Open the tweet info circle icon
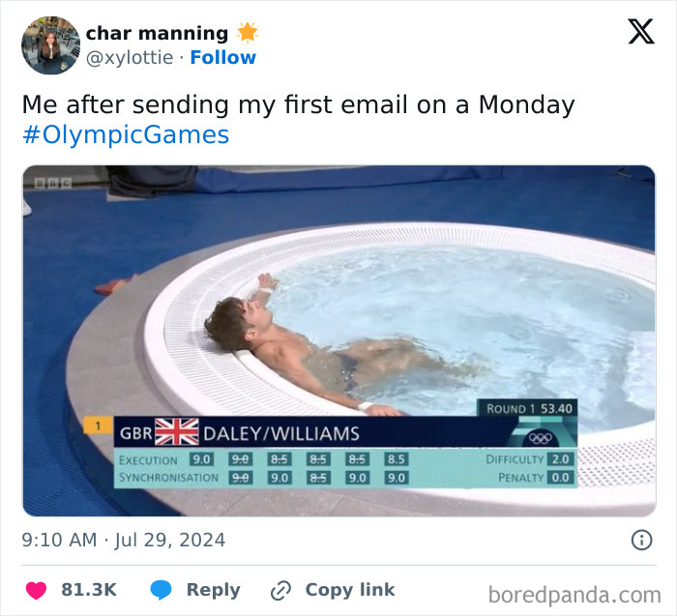 (x=641, y=540)
